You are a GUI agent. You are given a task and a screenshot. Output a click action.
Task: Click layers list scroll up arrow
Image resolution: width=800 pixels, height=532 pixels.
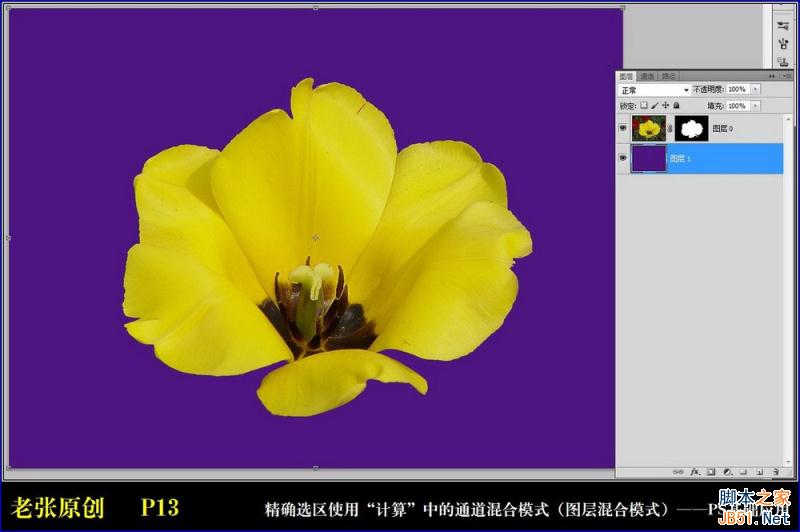click(789, 119)
